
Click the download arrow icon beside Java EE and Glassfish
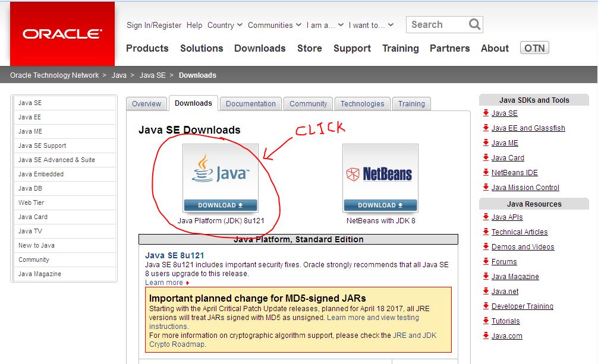[486, 128]
